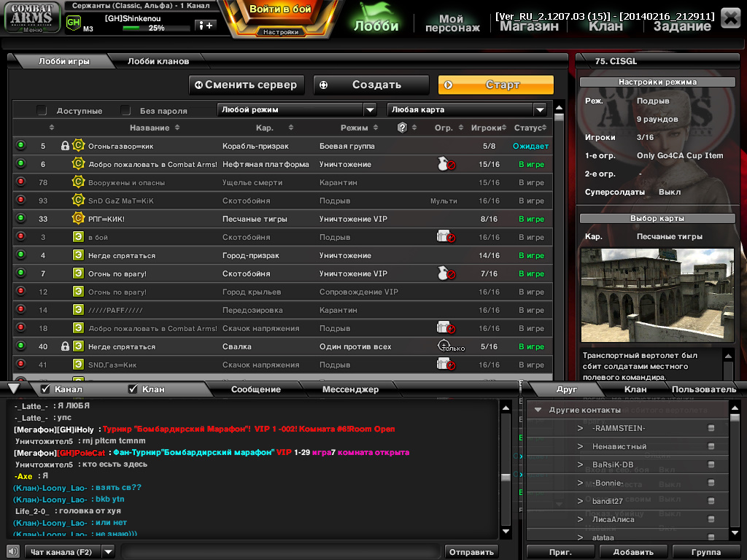This screenshot has height=560, width=747.
Task: Click the gold clan badge of room 33
Action: pos(78,219)
